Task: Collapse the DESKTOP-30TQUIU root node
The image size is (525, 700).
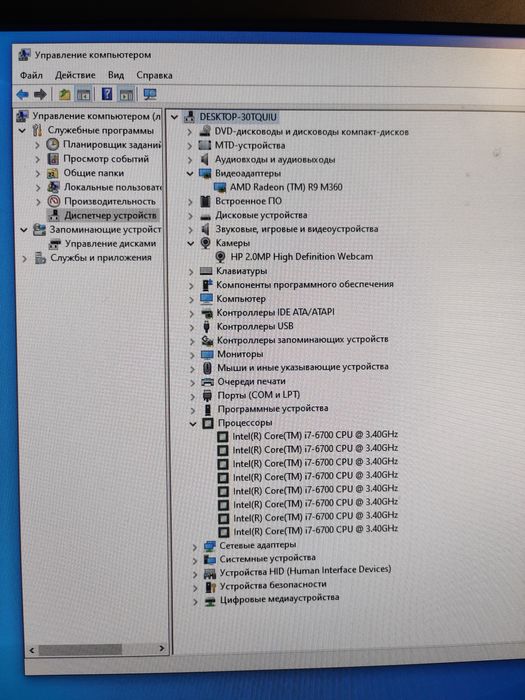Action: [175, 117]
